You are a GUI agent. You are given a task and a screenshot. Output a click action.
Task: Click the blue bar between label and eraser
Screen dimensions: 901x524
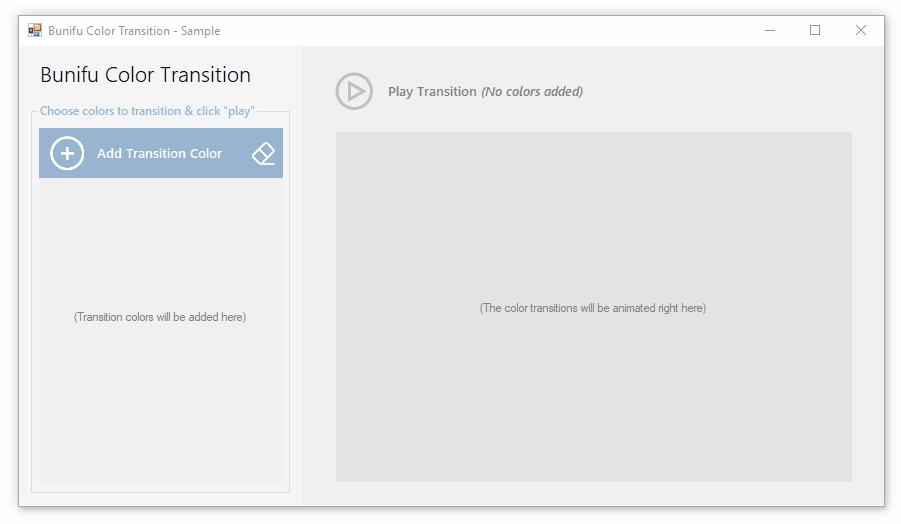tap(236, 153)
